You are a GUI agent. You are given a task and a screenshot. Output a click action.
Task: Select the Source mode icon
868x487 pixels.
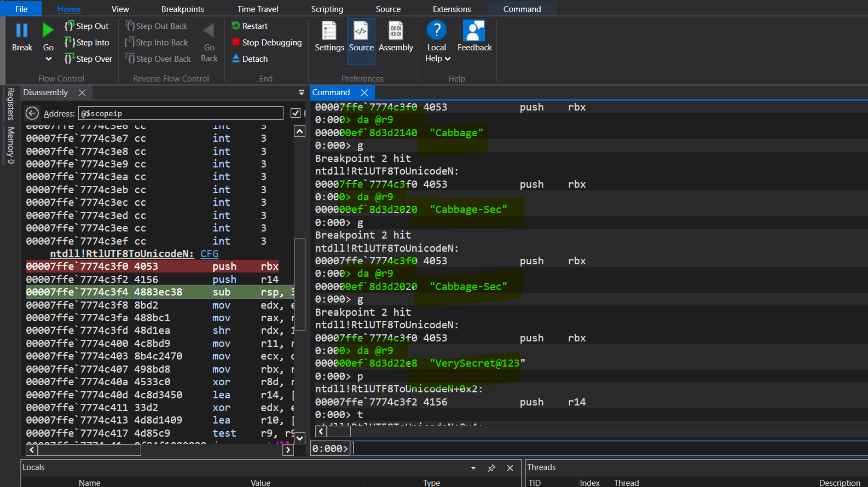[361, 31]
